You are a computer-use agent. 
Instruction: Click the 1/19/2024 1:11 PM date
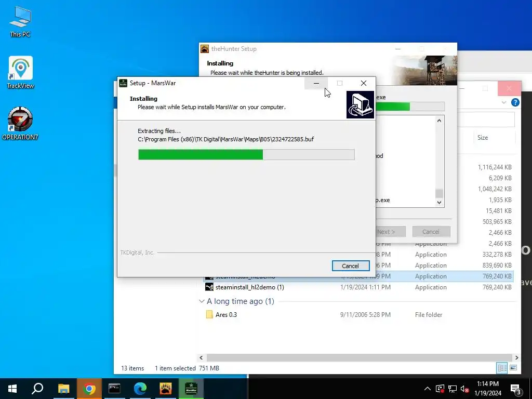coord(365,287)
